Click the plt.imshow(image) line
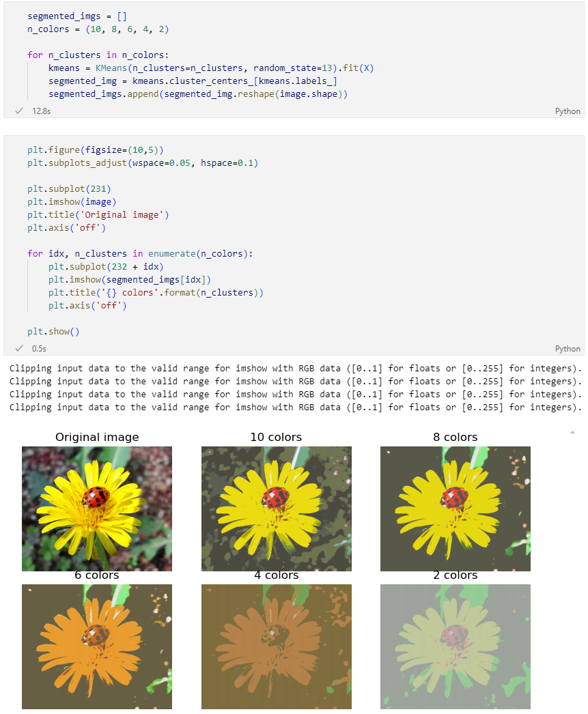Screen dimensions: 588x714 click(72, 202)
